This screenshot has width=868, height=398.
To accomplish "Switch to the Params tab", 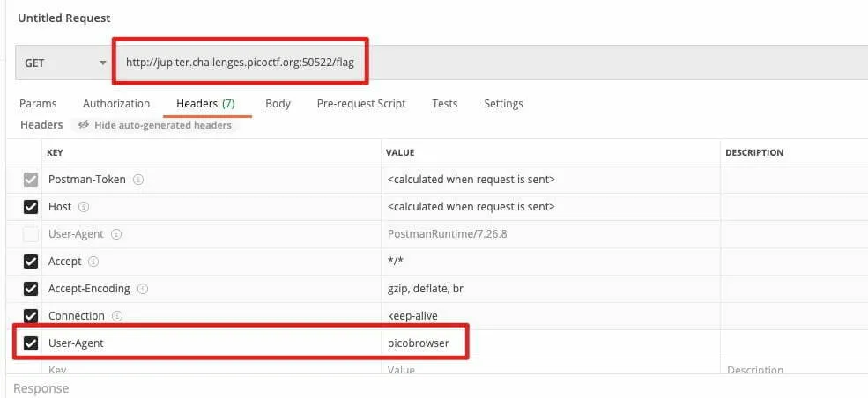I will coord(38,104).
